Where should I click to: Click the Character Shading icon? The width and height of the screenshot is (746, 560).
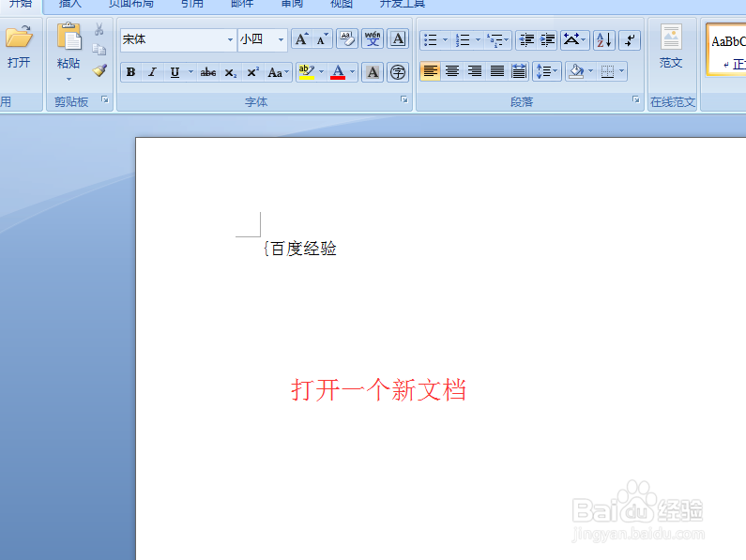click(373, 72)
